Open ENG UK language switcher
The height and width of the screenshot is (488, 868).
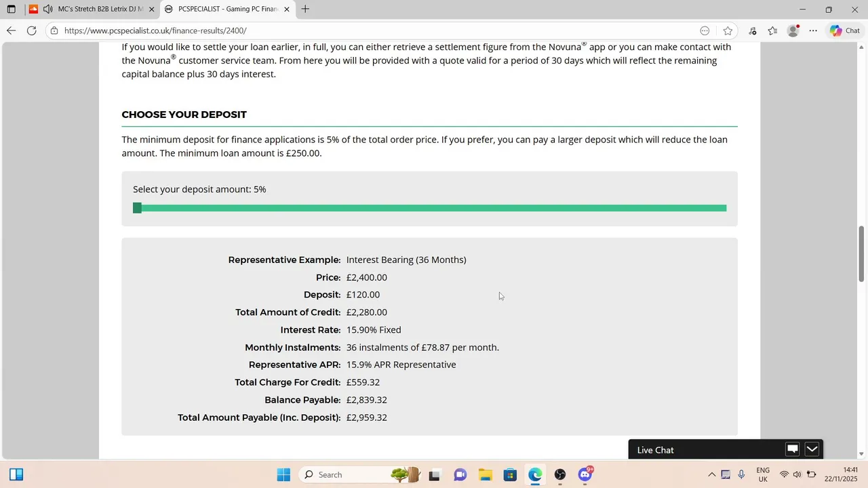pyautogui.click(x=763, y=474)
